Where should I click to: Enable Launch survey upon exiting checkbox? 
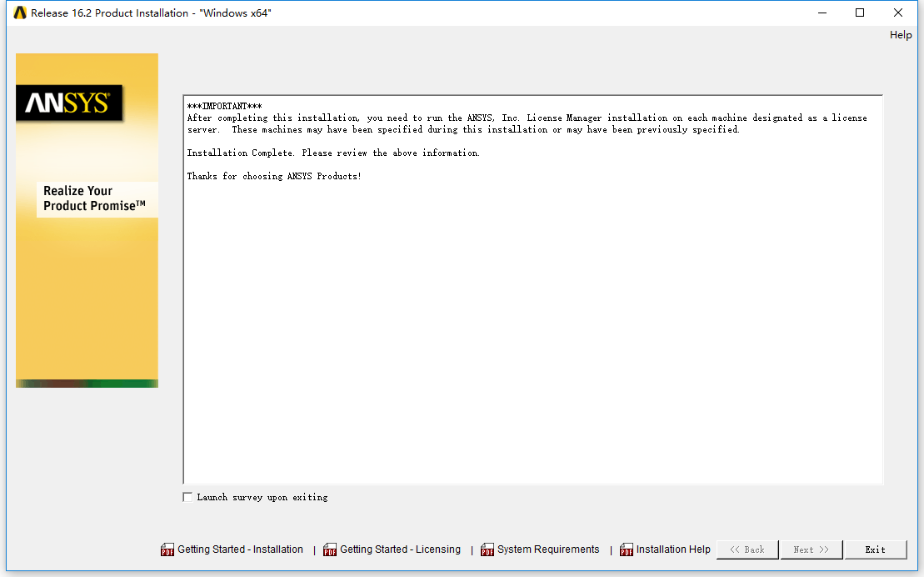[187, 497]
